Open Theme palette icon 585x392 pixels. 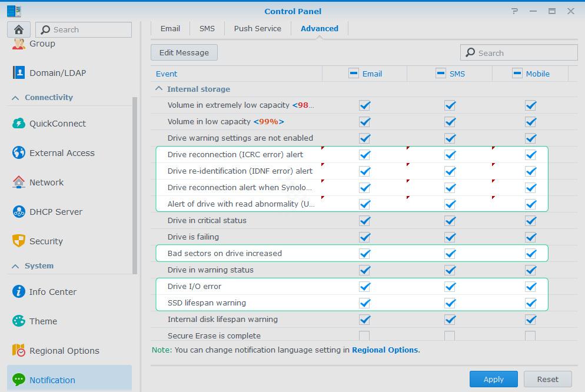point(19,321)
